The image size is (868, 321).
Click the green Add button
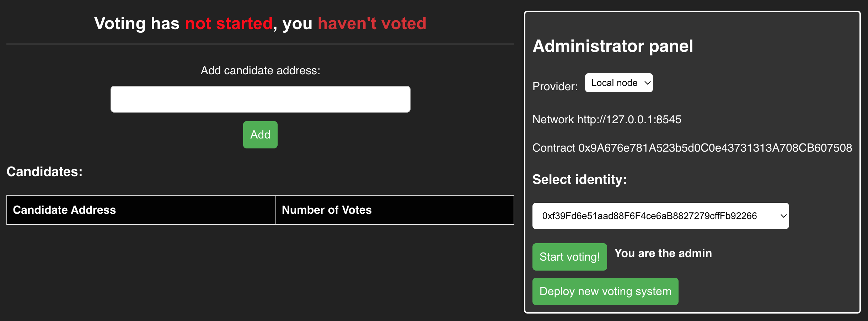point(260,135)
